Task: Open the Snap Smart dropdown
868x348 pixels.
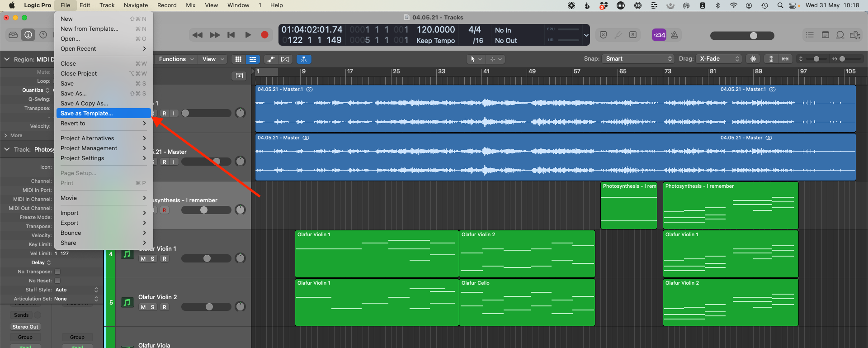Action: [x=638, y=59]
